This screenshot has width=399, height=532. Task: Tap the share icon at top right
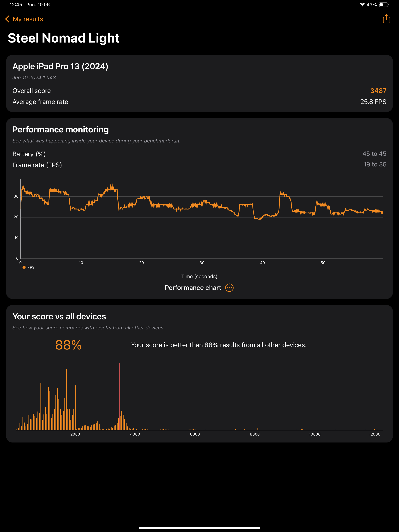[x=386, y=19]
